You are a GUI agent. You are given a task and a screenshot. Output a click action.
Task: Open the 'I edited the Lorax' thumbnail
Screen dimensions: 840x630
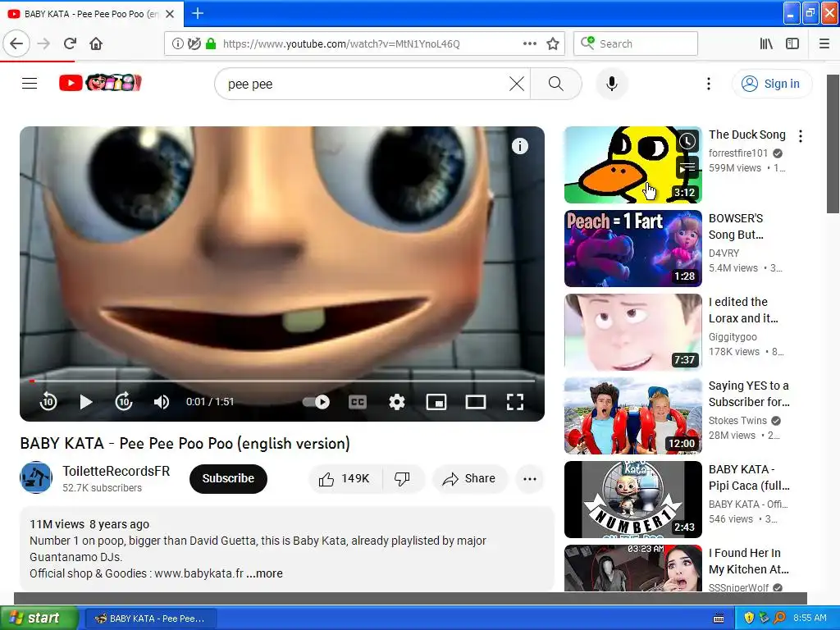click(x=632, y=332)
